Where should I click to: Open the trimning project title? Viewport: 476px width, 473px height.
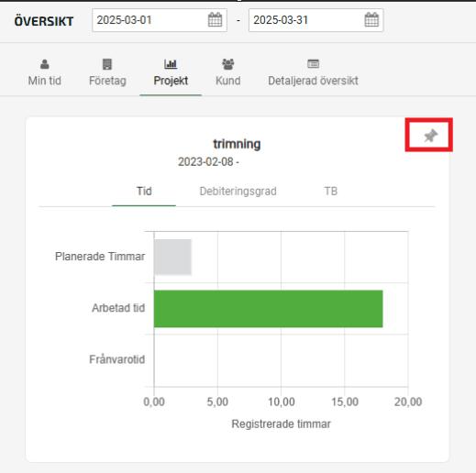point(237,144)
